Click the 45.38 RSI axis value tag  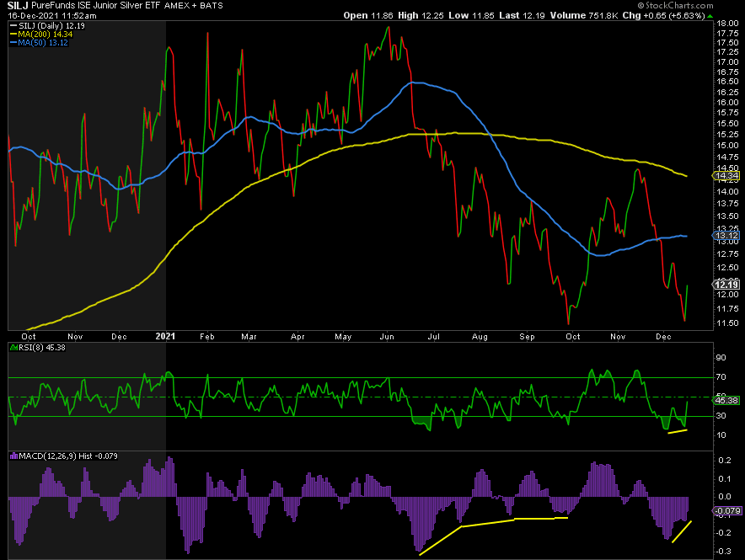pos(726,401)
